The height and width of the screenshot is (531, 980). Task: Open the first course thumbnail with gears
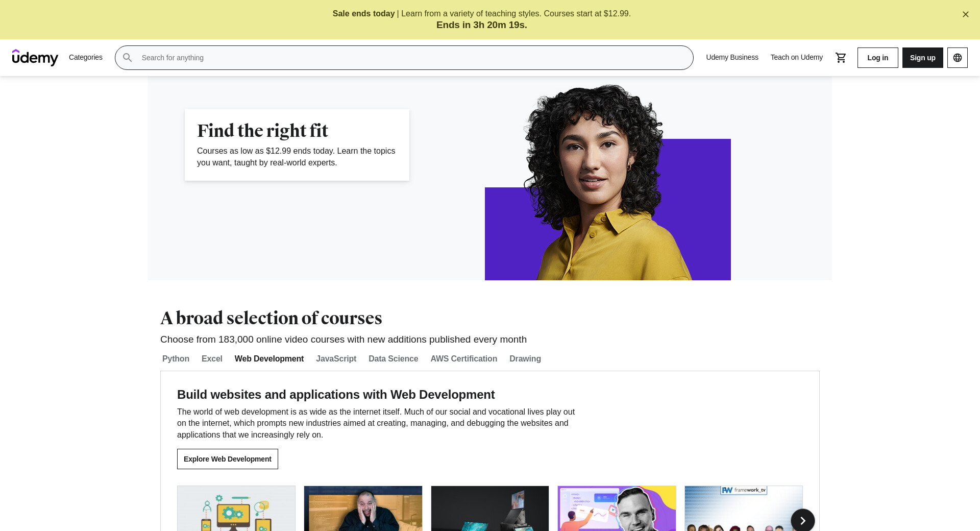point(236,509)
